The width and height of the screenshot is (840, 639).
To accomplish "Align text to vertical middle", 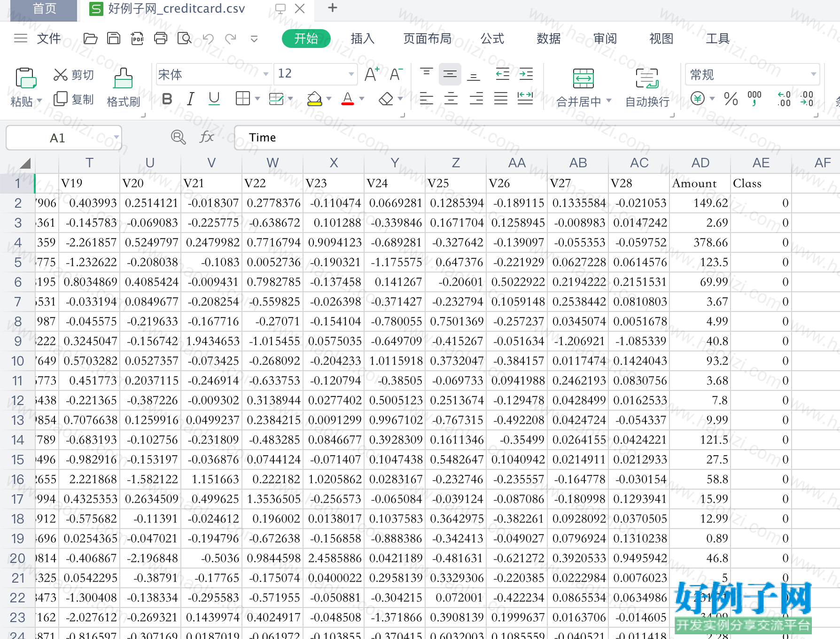I will [x=450, y=74].
